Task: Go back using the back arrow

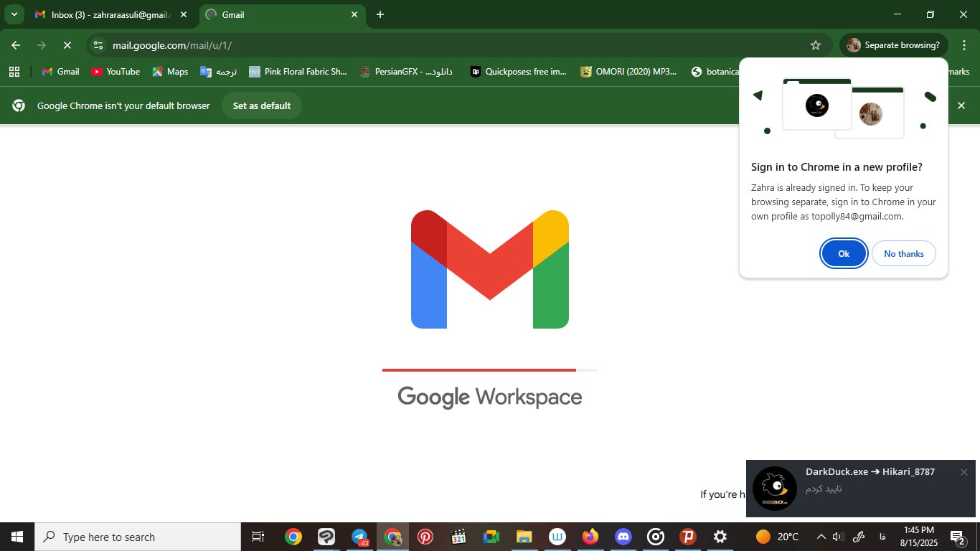Action: [x=16, y=45]
